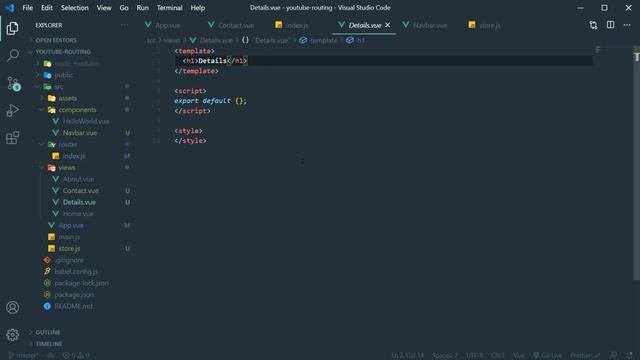Click the template breadcrumb item

coord(319,40)
